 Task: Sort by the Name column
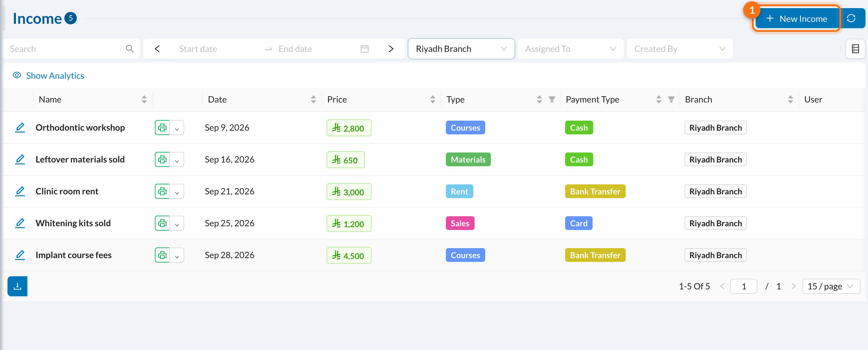[x=144, y=99]
